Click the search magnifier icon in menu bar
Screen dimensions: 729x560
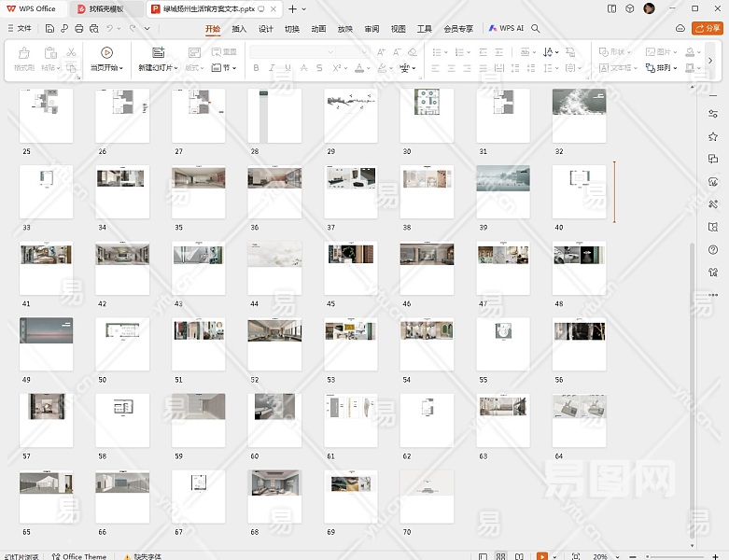pos(536,29)
